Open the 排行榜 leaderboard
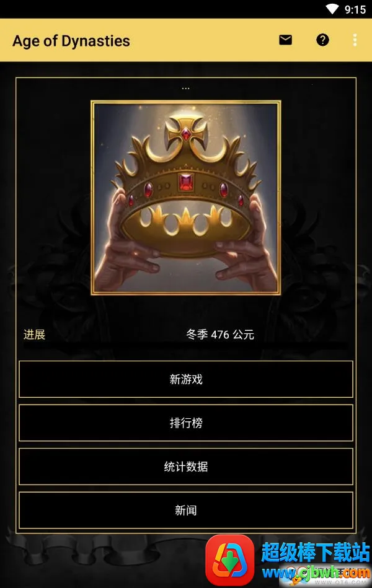 (186, 423)
